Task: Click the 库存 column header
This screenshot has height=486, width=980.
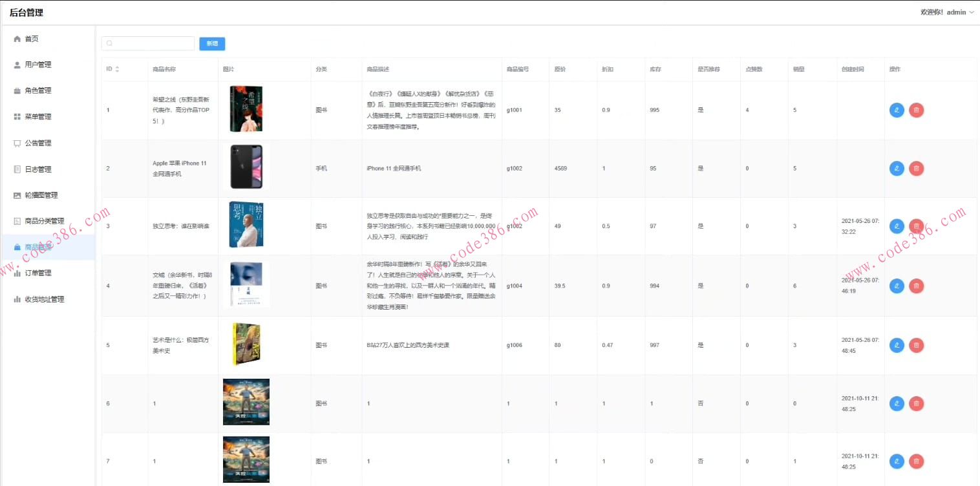Action: [655, 69]
